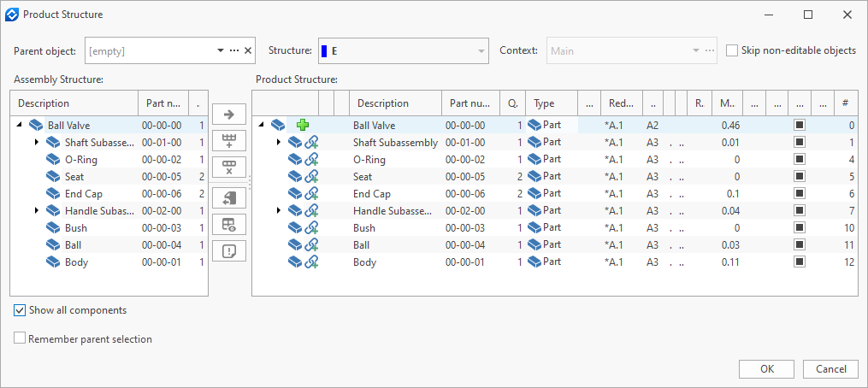Click the OK button
The width and height of the screenshot is (868, 388).
tap(767, 369)
